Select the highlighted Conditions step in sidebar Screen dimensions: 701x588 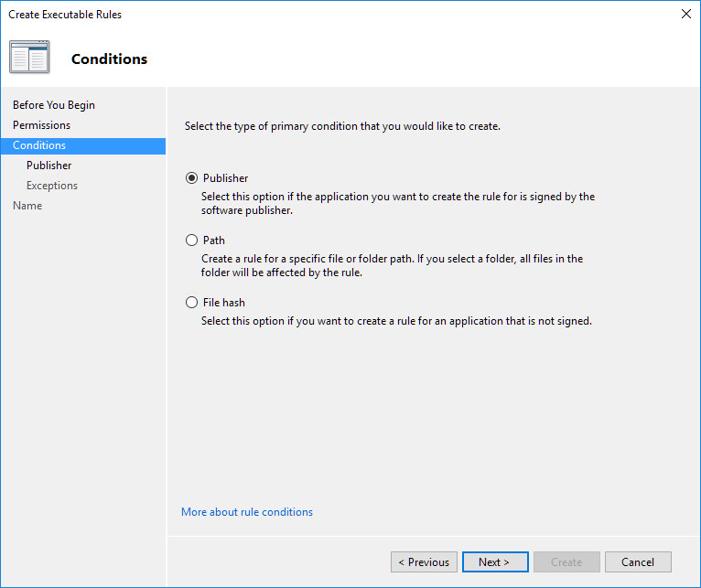(x=39, y=145)
